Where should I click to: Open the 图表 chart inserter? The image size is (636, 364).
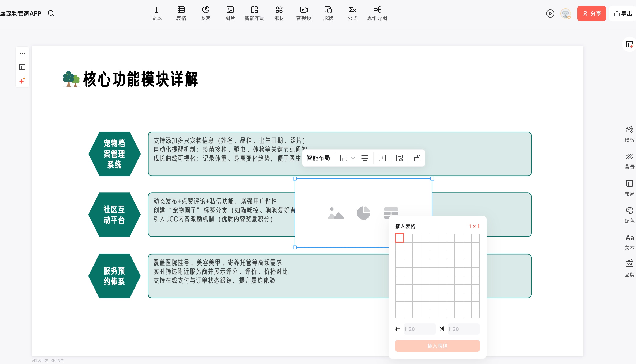tap(205, 13)
